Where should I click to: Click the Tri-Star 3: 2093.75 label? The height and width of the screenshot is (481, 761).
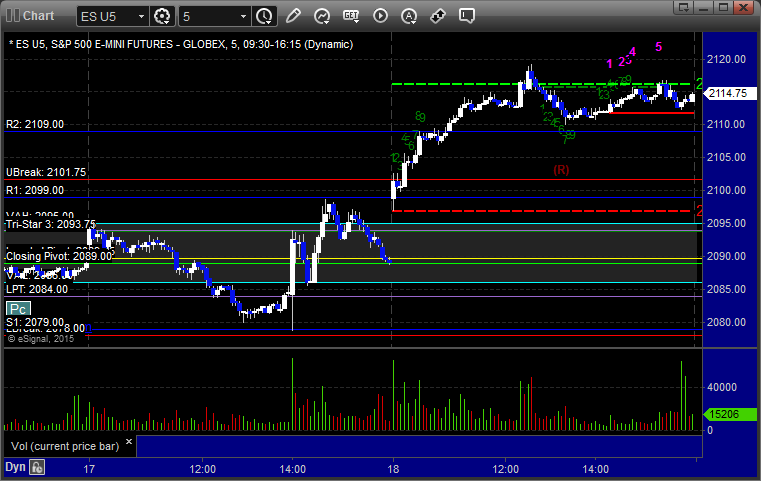pos(51,224)
